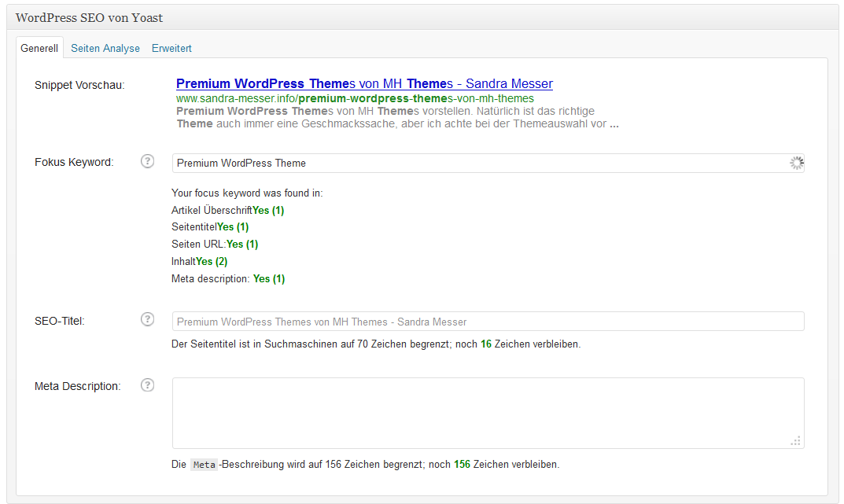The width and height of the screenshot is (844, 504).
Task: Click the Fokus Keyword label
Action: [x=74, y=162]
